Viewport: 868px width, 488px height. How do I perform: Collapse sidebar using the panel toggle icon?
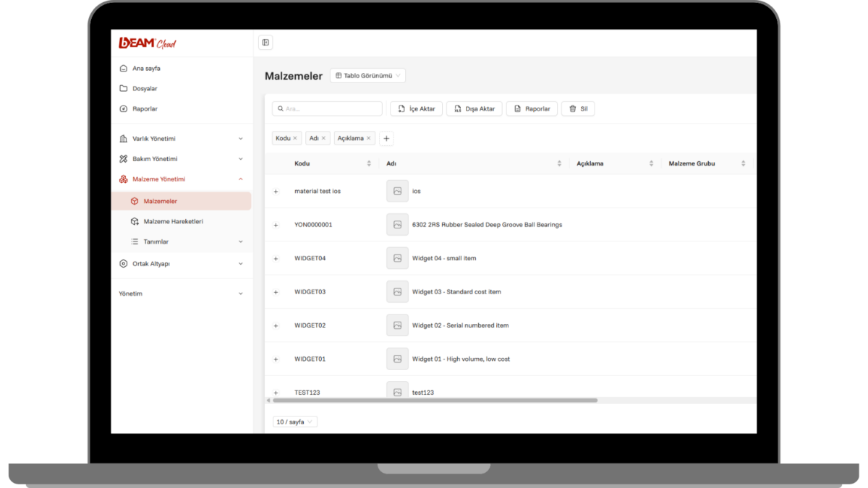(x=265, y=43)
